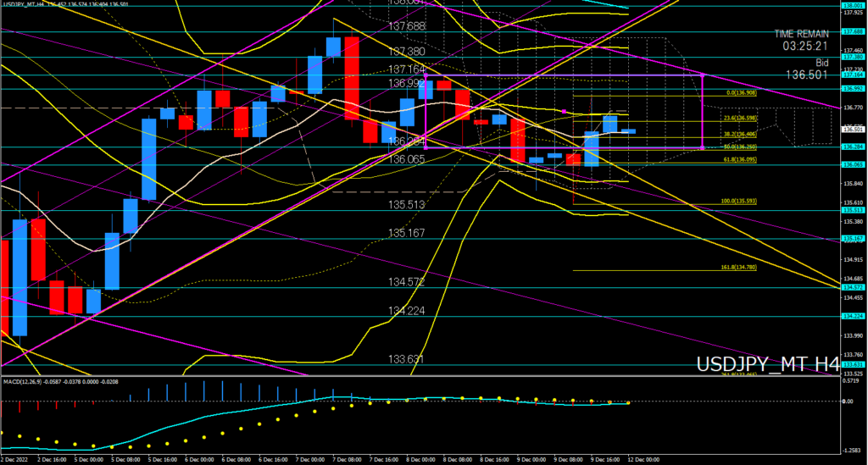Click the 6 Dec 00:00 time-axis label

tap(199, 459)
